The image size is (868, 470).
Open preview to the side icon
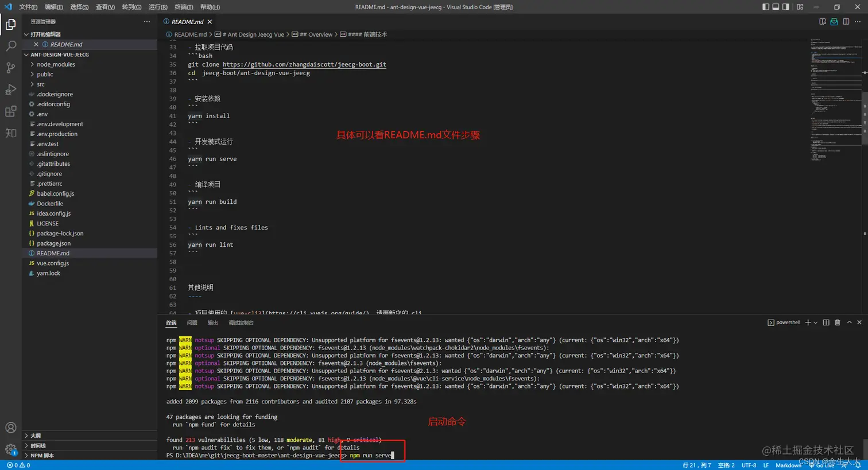pos(823,22)
